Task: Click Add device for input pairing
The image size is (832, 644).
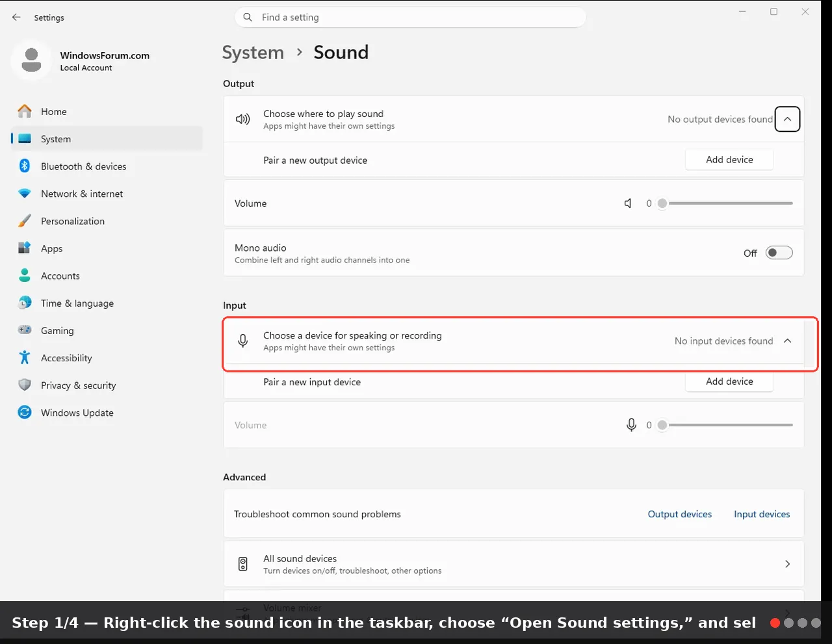Action: [729, 381]
